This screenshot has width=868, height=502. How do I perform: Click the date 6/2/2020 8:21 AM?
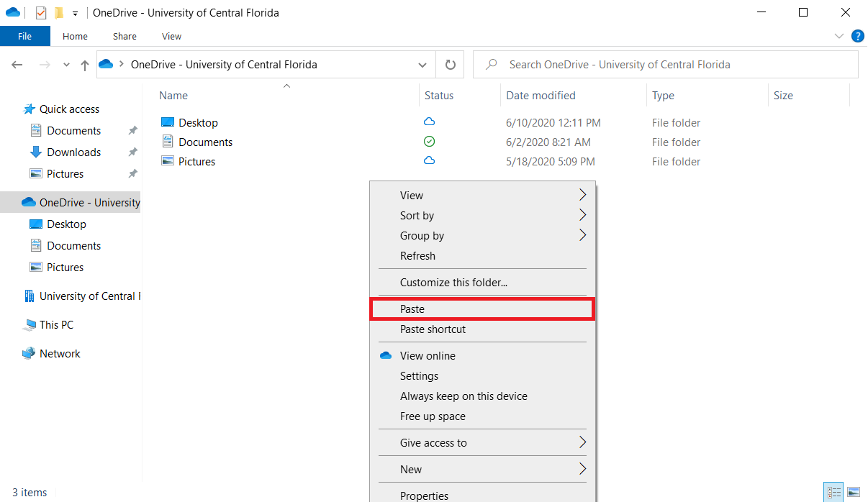(x=548, y=142)
